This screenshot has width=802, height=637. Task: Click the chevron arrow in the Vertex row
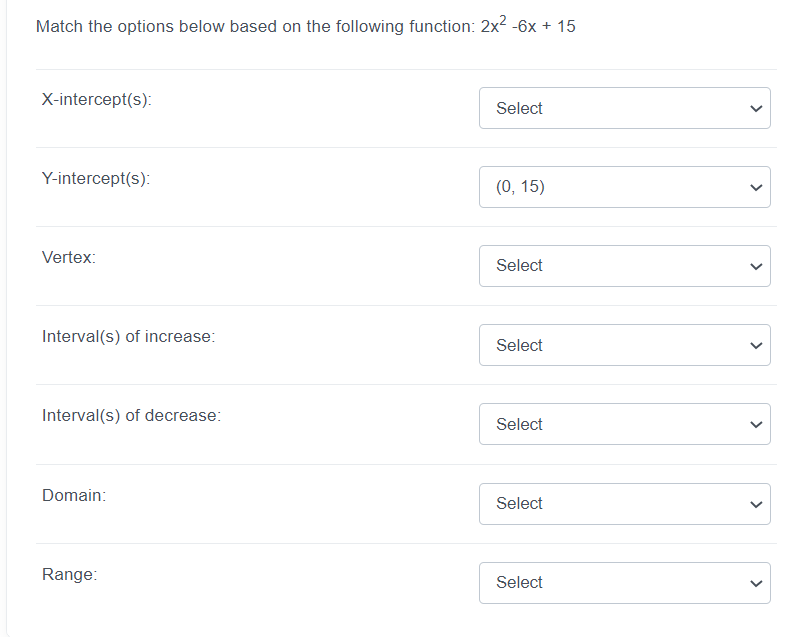click(756, 266)
